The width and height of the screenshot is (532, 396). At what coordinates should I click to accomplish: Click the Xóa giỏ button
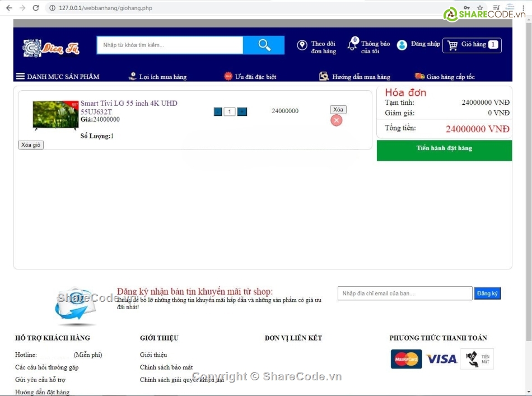[31, 145]
